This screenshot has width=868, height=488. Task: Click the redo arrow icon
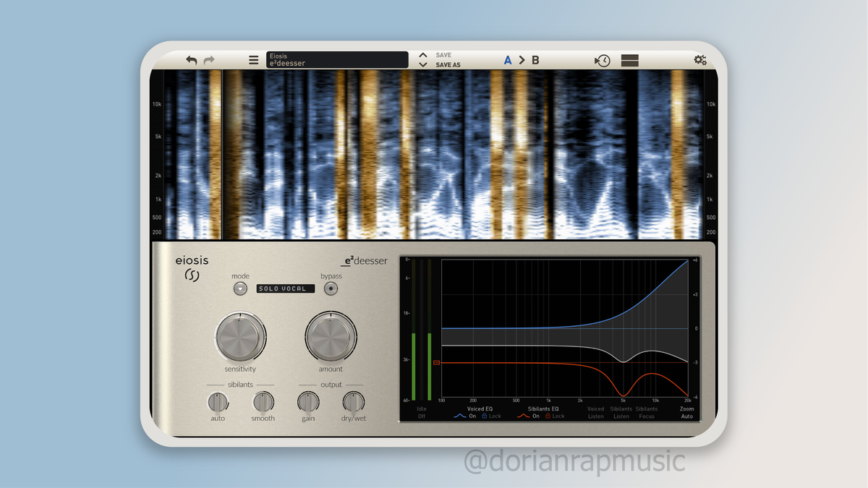[209, 60]
